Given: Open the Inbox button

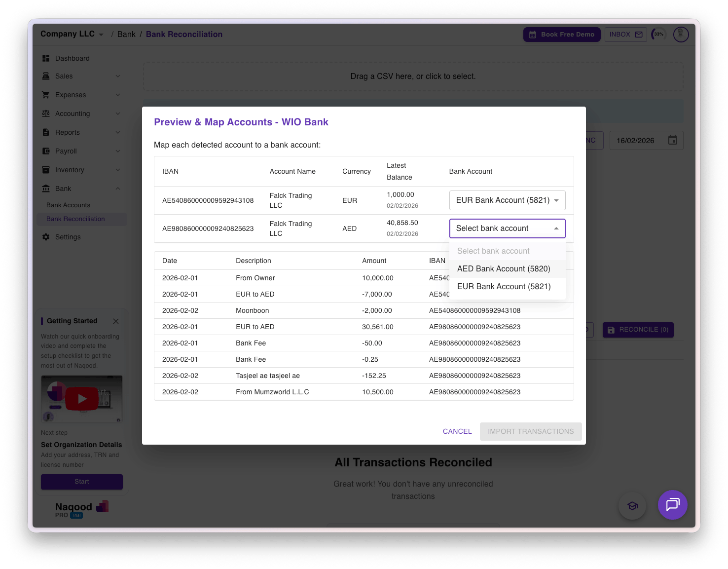Looking at the screenshot, I should [x=625, y=35].
